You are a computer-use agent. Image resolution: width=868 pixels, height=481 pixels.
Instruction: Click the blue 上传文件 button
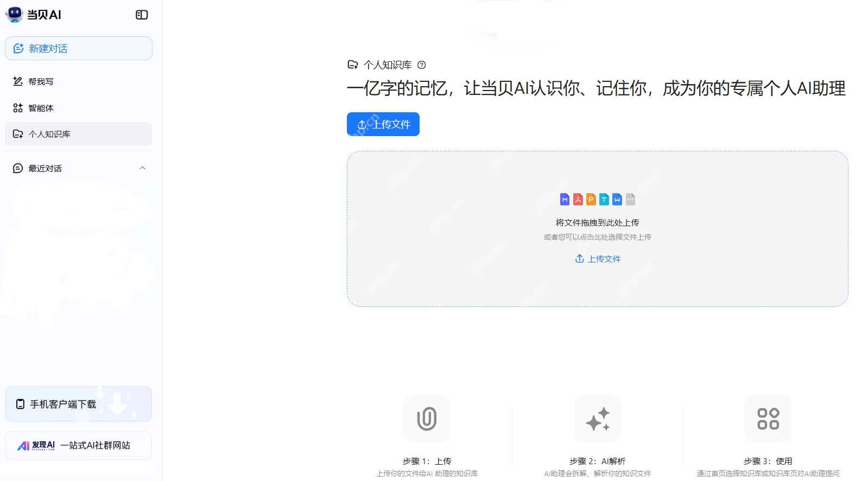coord(383,124)
